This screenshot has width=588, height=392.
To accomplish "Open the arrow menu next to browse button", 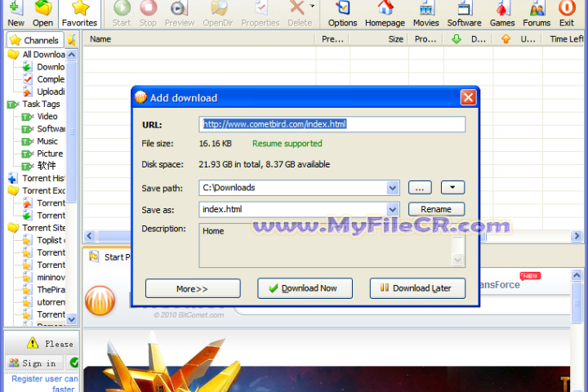I will point(452,187).
